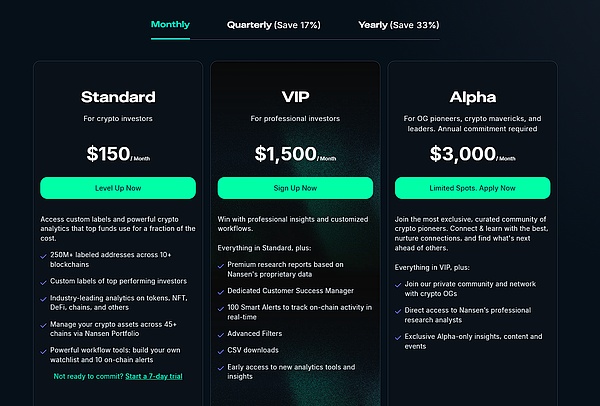Click checkmark beside 250M+ labeled addresses
Screen dimensions: 600x406
tap(44, 253)
